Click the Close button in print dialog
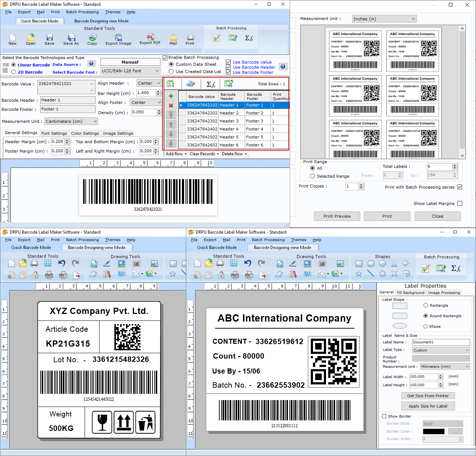This screenshot has height=456, width=476. point(438,216)
